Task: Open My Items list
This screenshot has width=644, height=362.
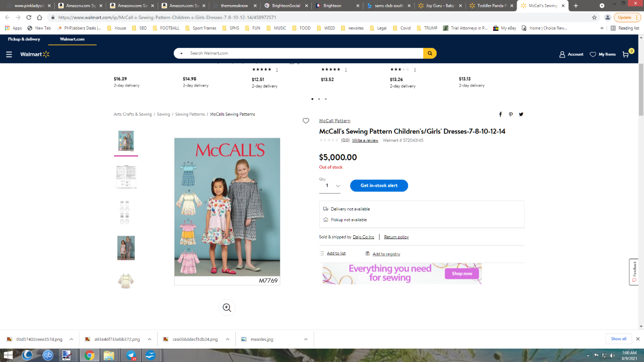Action: [x=603, y=54]
